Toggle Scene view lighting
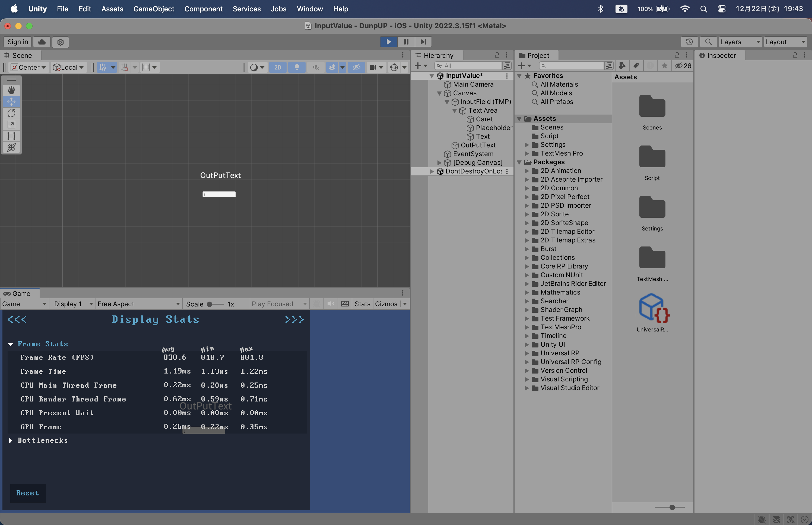 coord(297,67)
